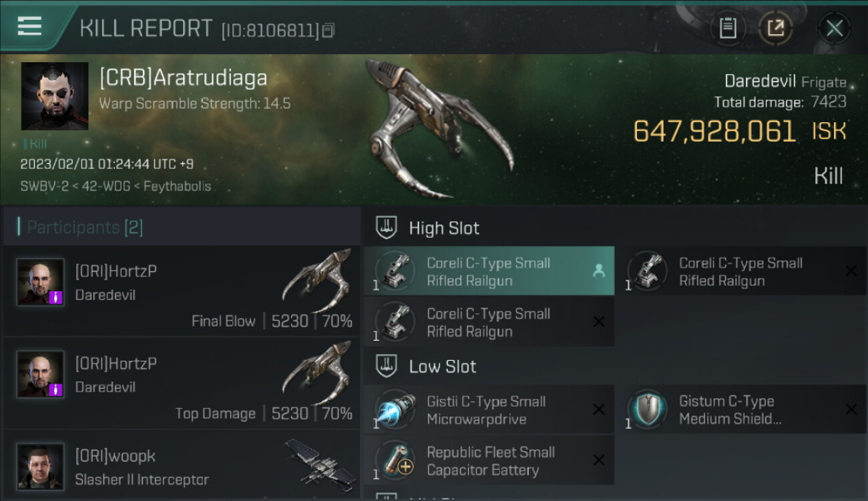The width and height of the screenshot is (868, 501).
Task: Select the Gistum C-Type Medium Shield icon
Action: (647, 409)
